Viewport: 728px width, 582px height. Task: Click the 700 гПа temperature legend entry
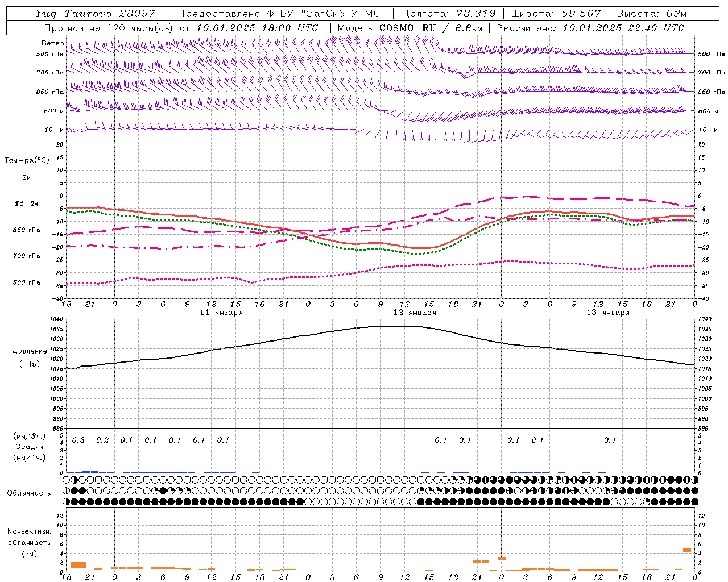click(26, 256)
